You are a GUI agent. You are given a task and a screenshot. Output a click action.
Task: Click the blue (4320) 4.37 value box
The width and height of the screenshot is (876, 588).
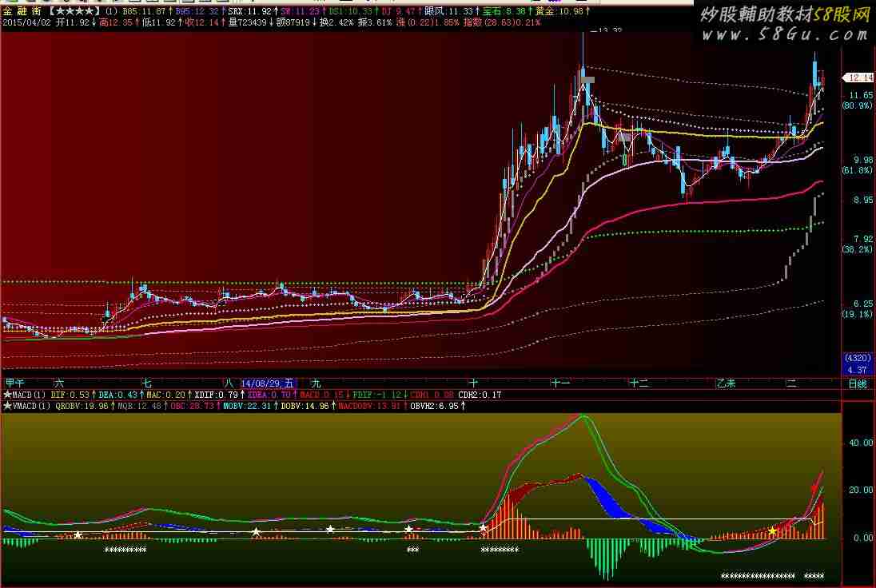(857, 364)
